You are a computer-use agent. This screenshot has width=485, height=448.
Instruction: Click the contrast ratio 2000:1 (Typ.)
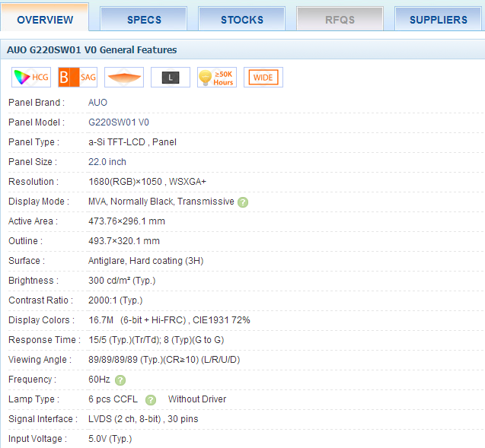click(x=116, y=300)
